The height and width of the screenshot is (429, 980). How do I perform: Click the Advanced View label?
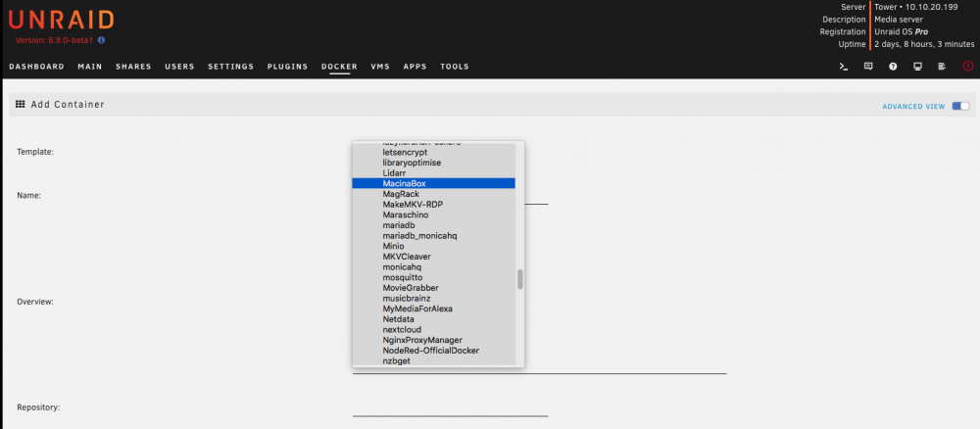point(913,107)
